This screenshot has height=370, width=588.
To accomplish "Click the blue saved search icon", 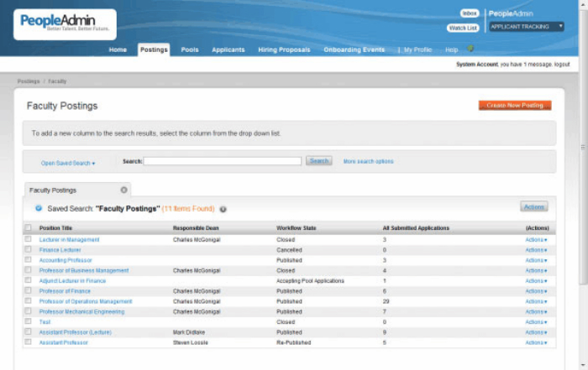I will tap(39, 208).
